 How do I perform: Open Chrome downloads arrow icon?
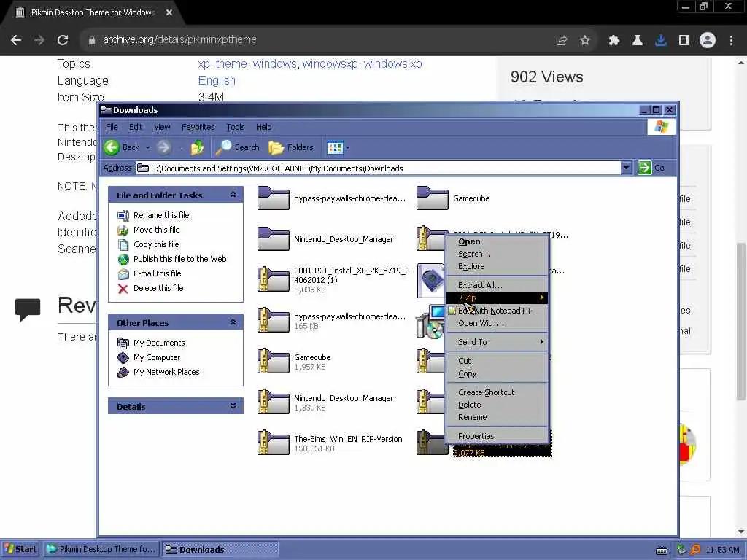pyautogui.click(x=660, y=41)
